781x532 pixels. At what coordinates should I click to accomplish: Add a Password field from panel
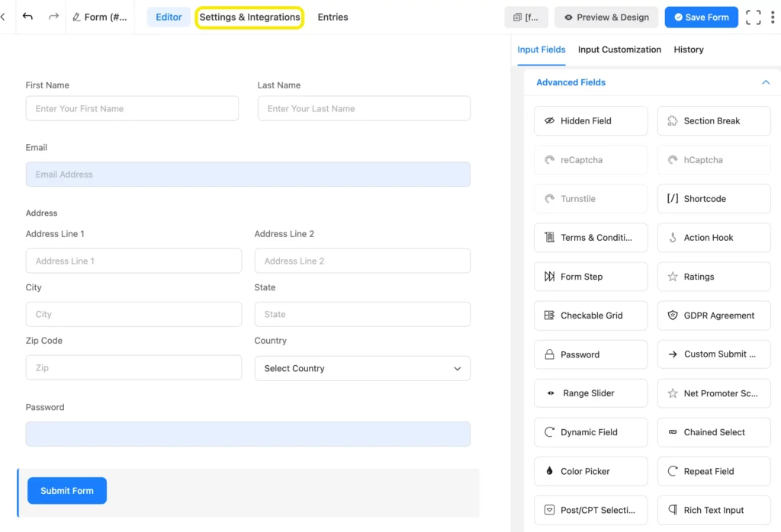pos(590,354)
